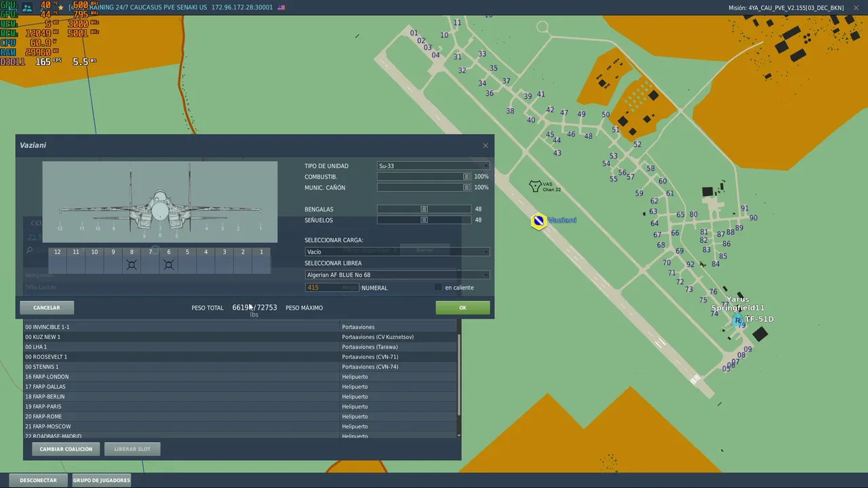Open pylon 11 payload slot

point(76,260)
